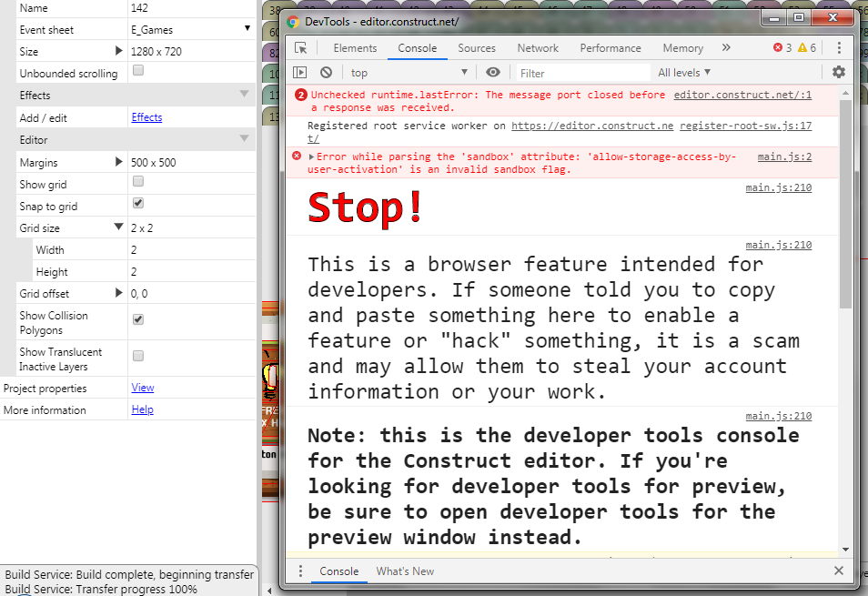Screen dimensions: 868x596
Task: Open the Sources tab
Action: click(x=477, y=48)
